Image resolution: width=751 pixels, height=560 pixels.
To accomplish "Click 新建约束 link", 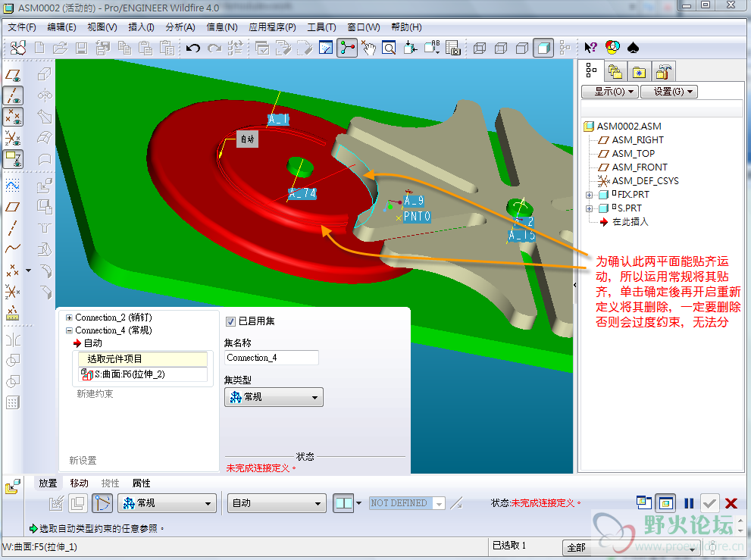I will pyautogui.click(x=95, y=394).
